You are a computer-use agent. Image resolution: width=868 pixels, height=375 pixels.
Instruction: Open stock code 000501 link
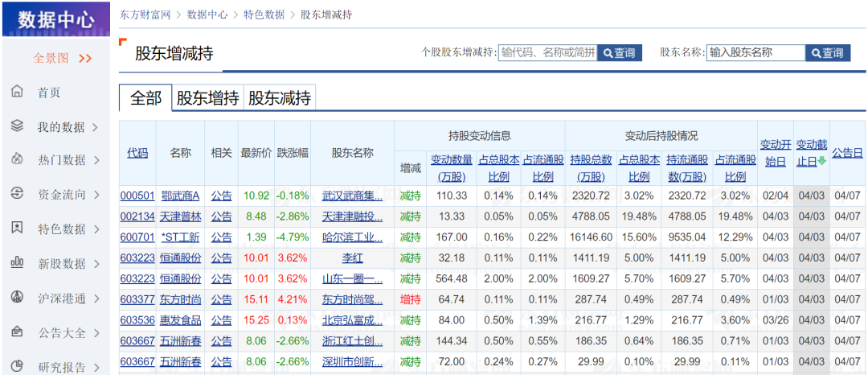coord(137,196)
